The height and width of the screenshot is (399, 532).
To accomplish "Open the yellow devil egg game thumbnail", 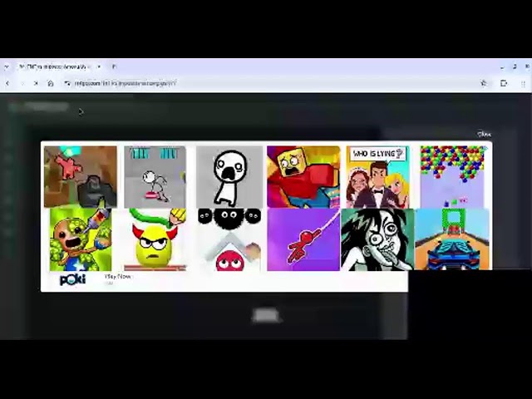I will click(155, 239).
